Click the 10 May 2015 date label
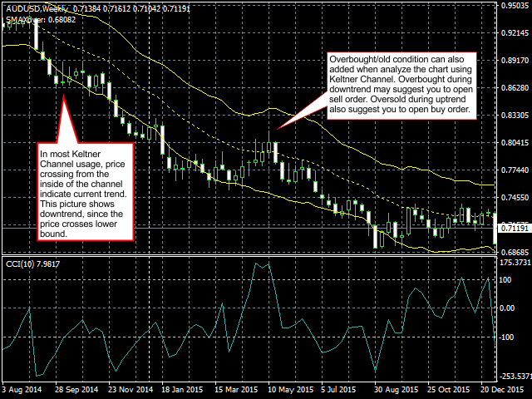The width and height of the screenshot is (532, 399). click(290, 390)
